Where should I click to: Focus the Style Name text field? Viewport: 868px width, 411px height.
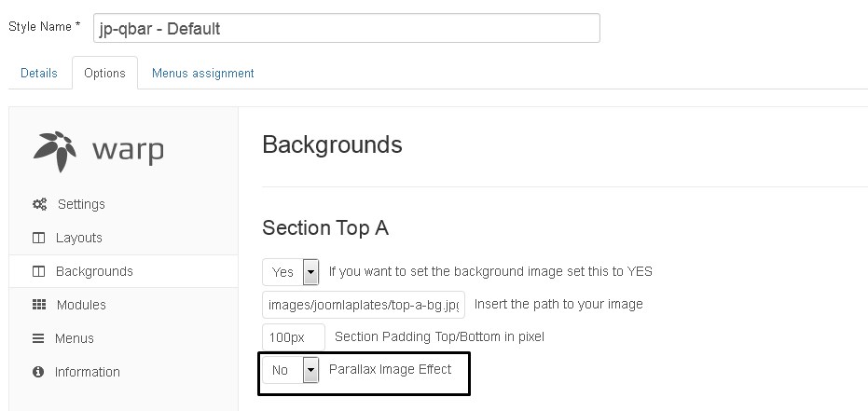click(x=347, y=28)
